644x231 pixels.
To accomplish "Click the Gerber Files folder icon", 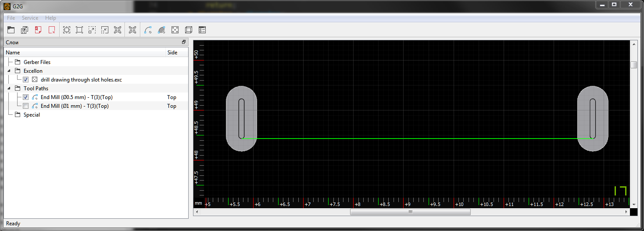I will click(18, 62).
